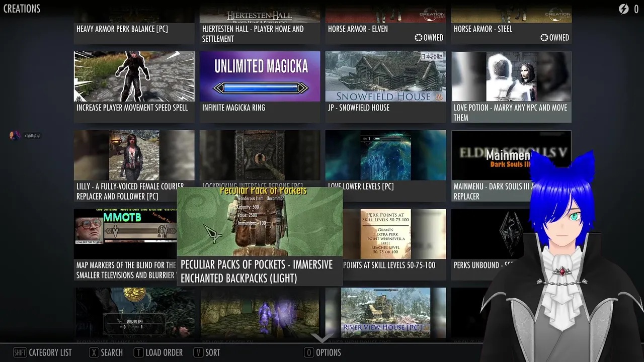The height and width of the screenshot is (362, 644).
Task: Click the 'Love Potion - Marry Any NPC' title
Action: 510,113
